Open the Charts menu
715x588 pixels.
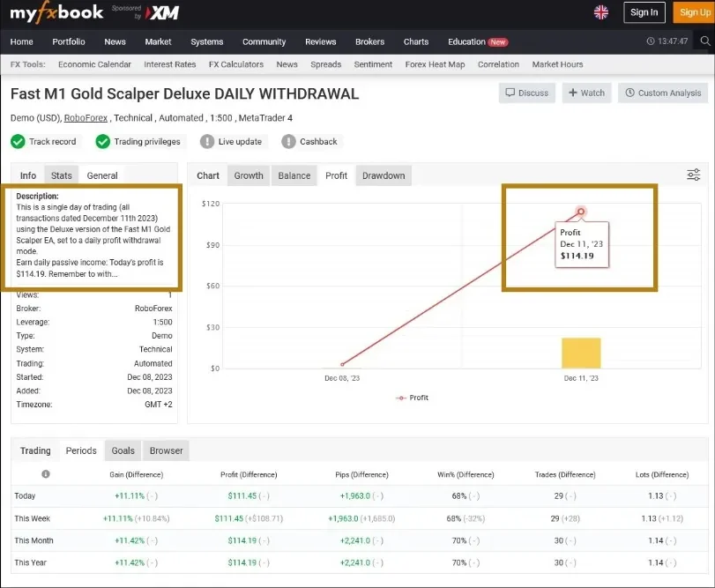(x=416, y=42)
